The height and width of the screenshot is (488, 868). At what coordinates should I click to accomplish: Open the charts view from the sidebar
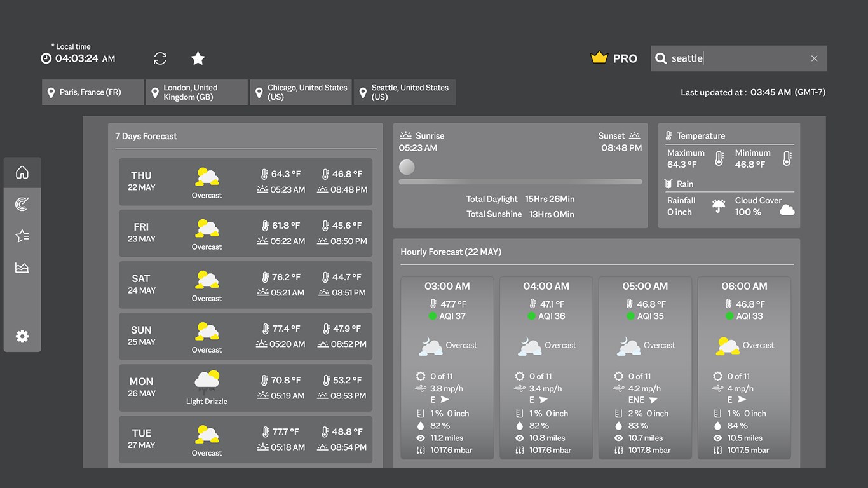click(x=22, y=267)
